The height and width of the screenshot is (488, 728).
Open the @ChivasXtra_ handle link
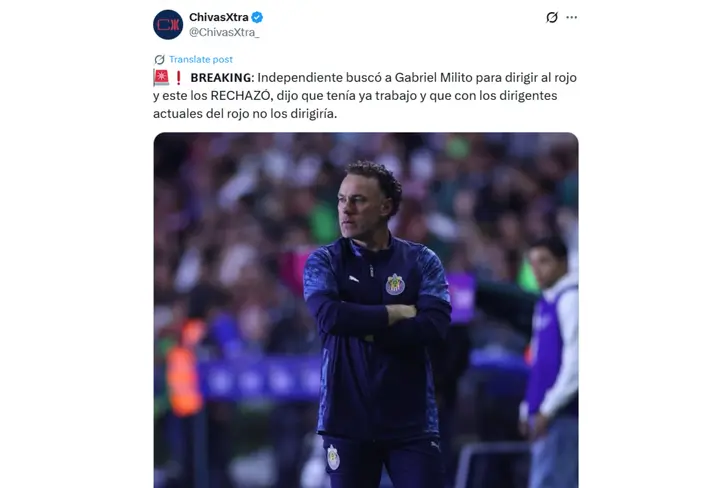224,32
